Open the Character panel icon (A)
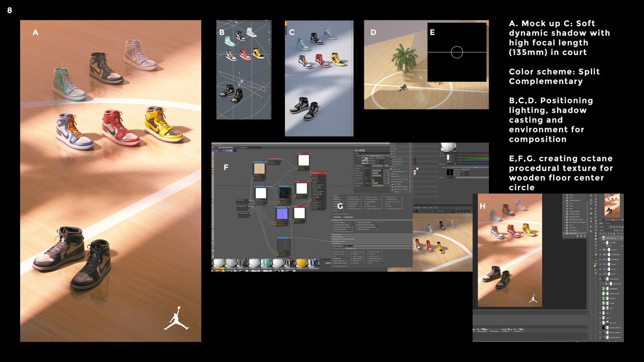The height and width of the screenshot is (362, 644). [x=591, y=218]
